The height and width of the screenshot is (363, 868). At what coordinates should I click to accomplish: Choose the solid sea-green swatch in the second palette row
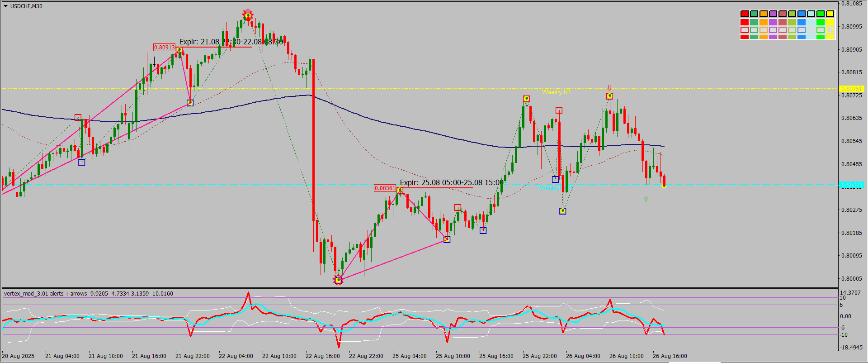(754, 22)
